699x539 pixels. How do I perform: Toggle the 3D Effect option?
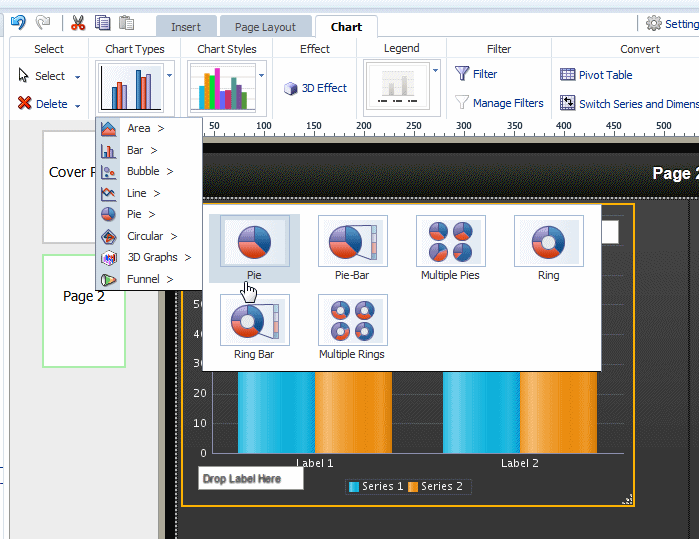316,88
